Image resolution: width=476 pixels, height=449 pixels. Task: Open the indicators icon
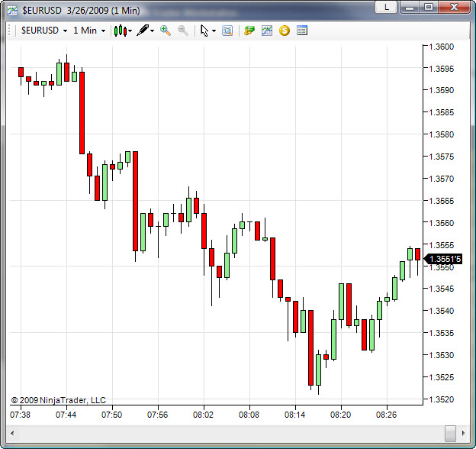pyautogui.click(x=267, y=31)
